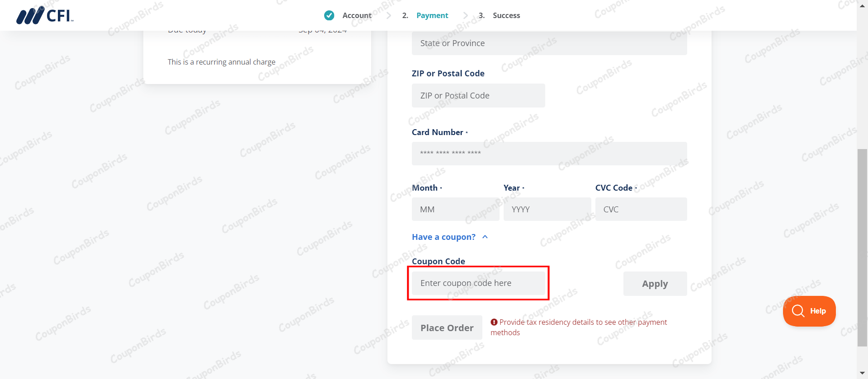The image size is (868, 379).
Task: Click into the ZIP or Postal Code field
Action: coord(478,95)
